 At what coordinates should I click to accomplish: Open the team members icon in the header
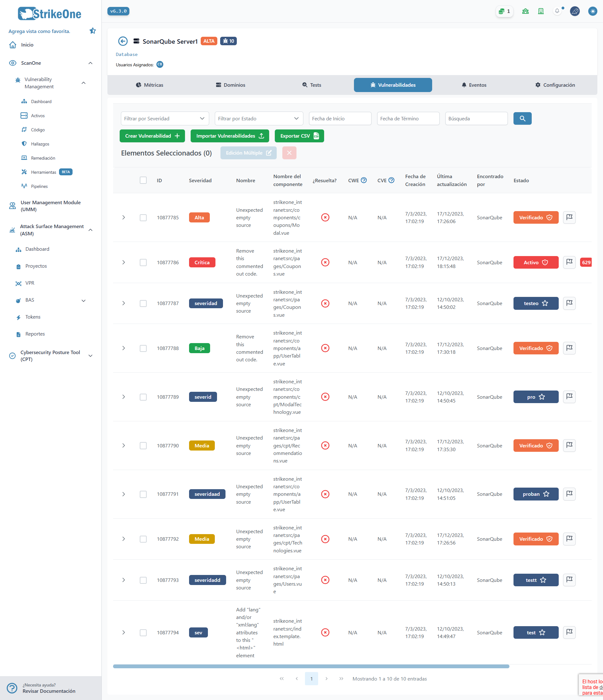click(525, 11)
